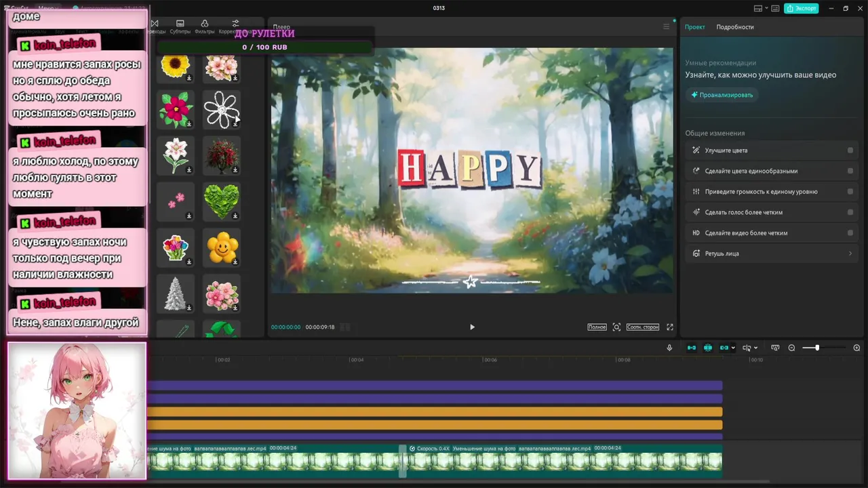
Task: Open the Переходы transitions tab
Action: pos(155,27)
